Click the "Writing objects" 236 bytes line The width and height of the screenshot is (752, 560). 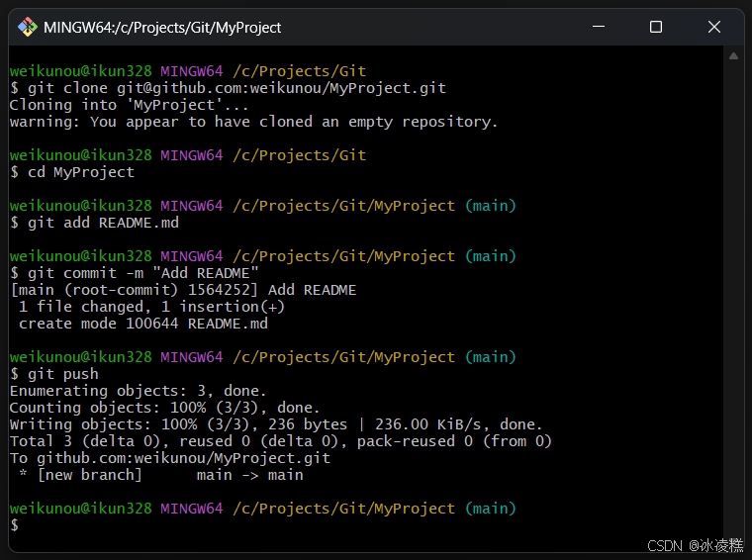tap(276, 424)
